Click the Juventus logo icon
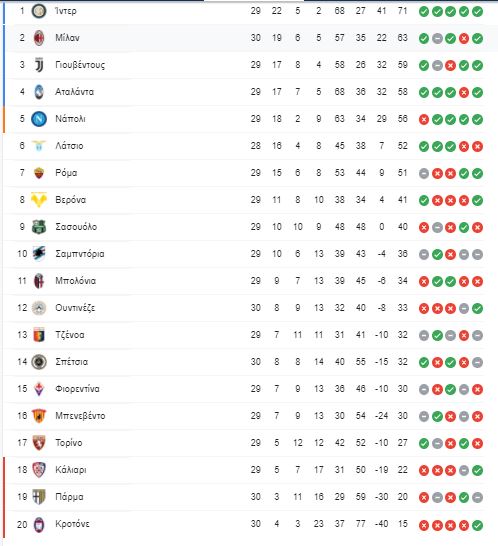Image resolution: width=498 pixels, height=546 pixels. tap(39, 65)
